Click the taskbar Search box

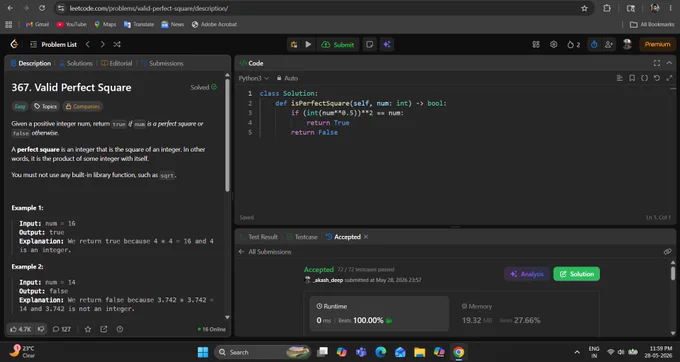263,352
